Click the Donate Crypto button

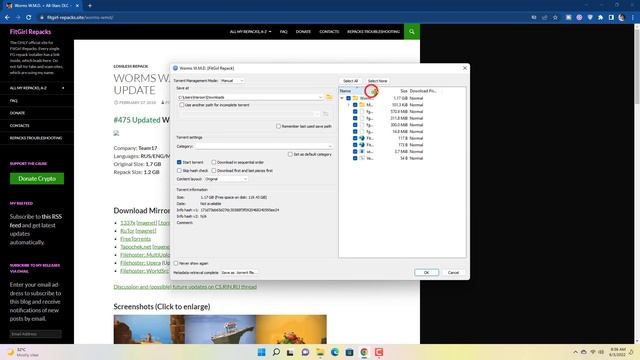[x=37, y=178]
